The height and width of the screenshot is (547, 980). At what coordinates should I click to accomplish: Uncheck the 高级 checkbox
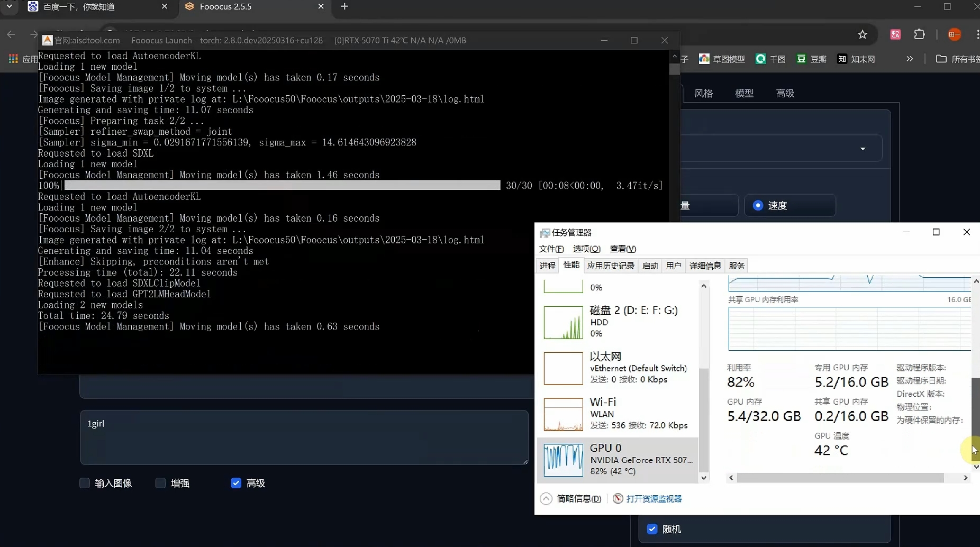coord(236,483)
